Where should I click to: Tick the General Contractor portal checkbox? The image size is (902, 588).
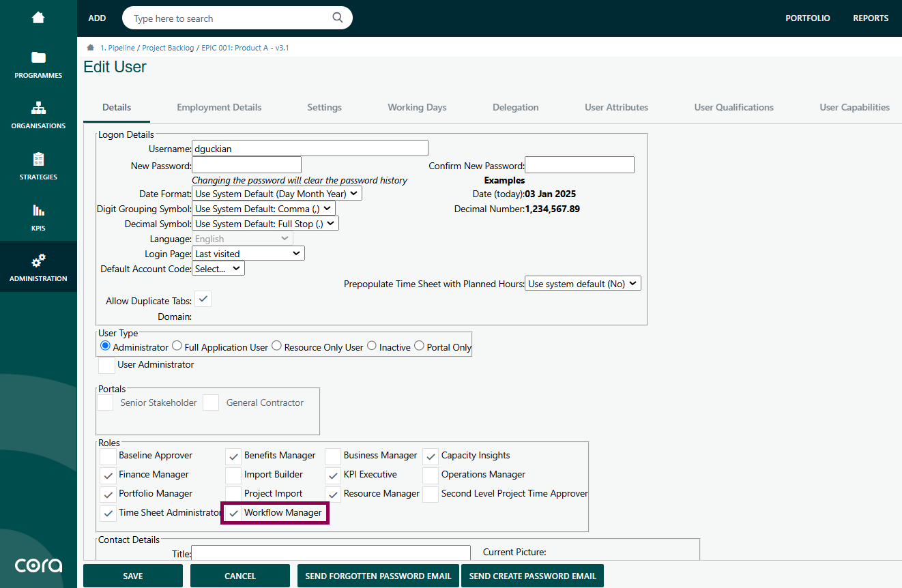(211, 402)
